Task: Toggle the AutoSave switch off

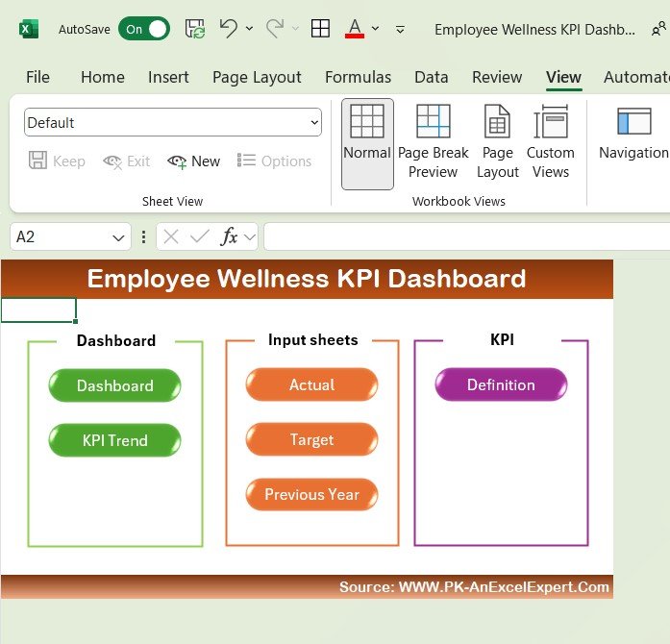Action: pos(144,29)
